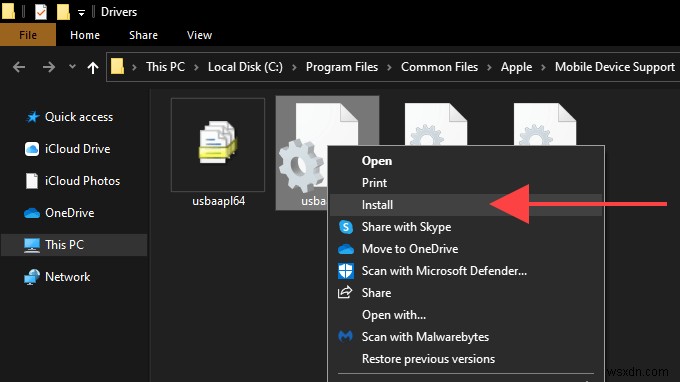This screenshot has height=382, width=680.
Task: Click Properties checkmark icon in title bar
Action: (x=41, y=12)
